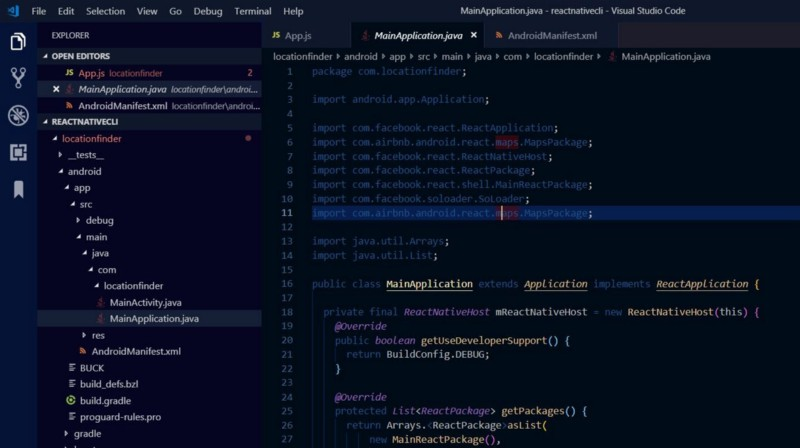This screenshot has height=448, width=800.
Task: Open the Selection menu
Action: [105, 11]
